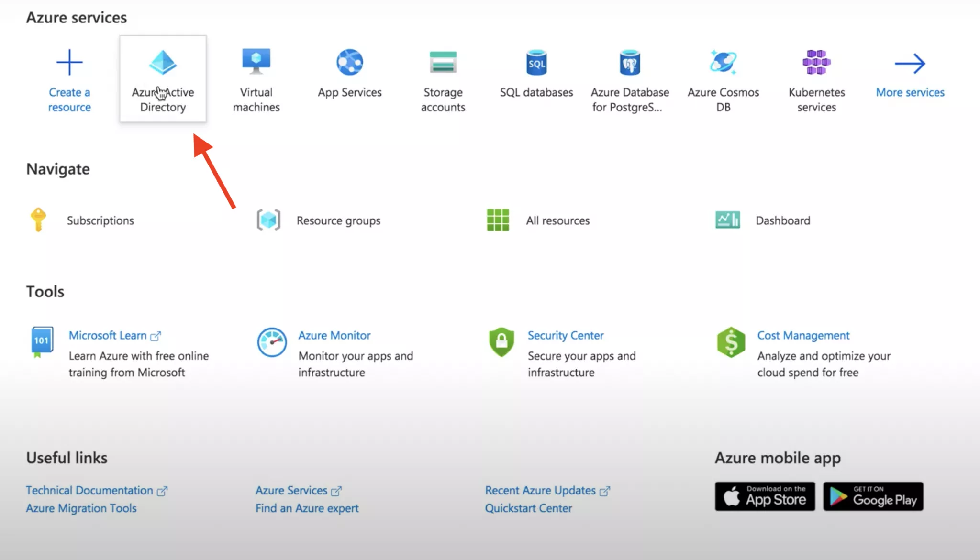Click the 'Azure Database for PostgreS...' label
This screenshot has height=560, width=980.
click(630, 99)
